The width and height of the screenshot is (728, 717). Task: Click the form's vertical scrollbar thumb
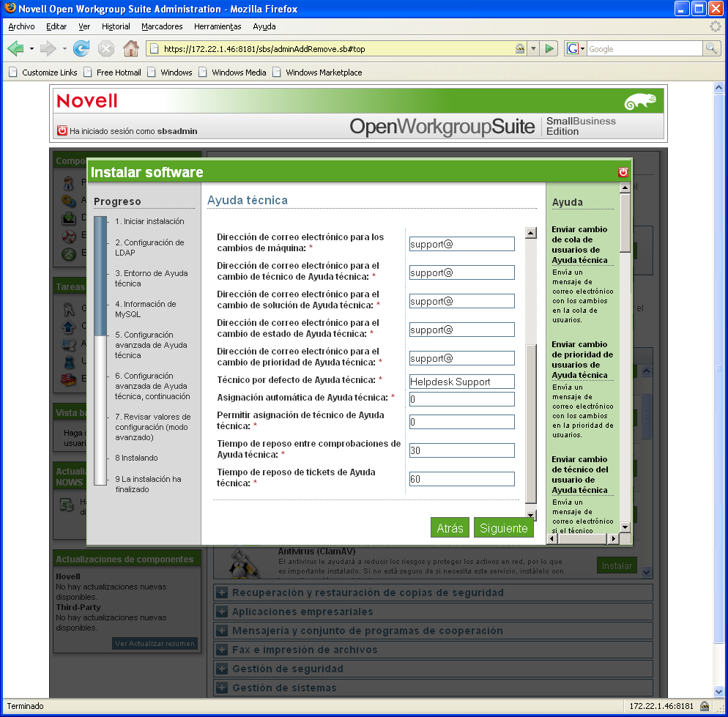coord(531,423)
